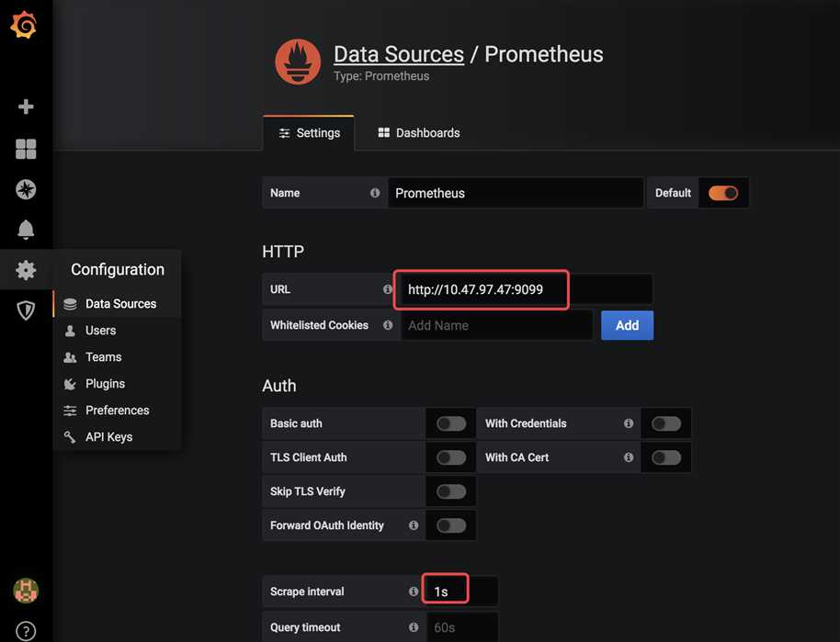Open the Explore compass icon
The image size is (840, 642).
pyautogui.click(x=26, y=189)
